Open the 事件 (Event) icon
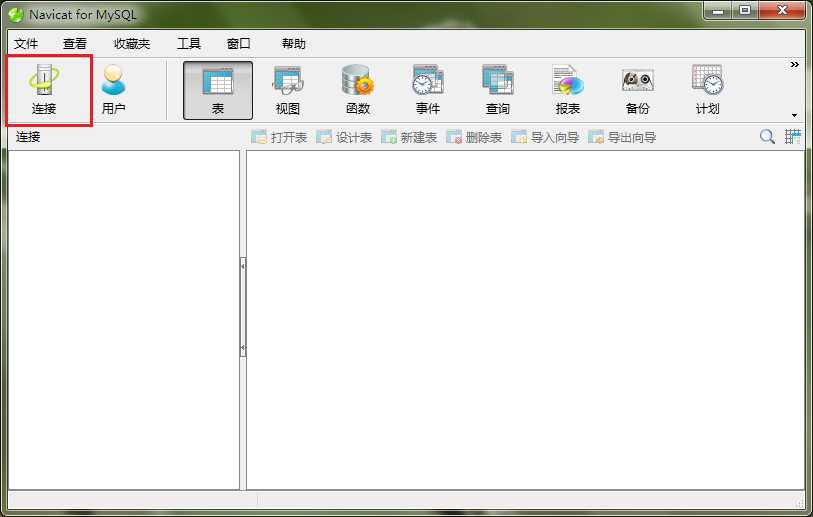Screen dimensions: 813x517 (x=428, y=90)
